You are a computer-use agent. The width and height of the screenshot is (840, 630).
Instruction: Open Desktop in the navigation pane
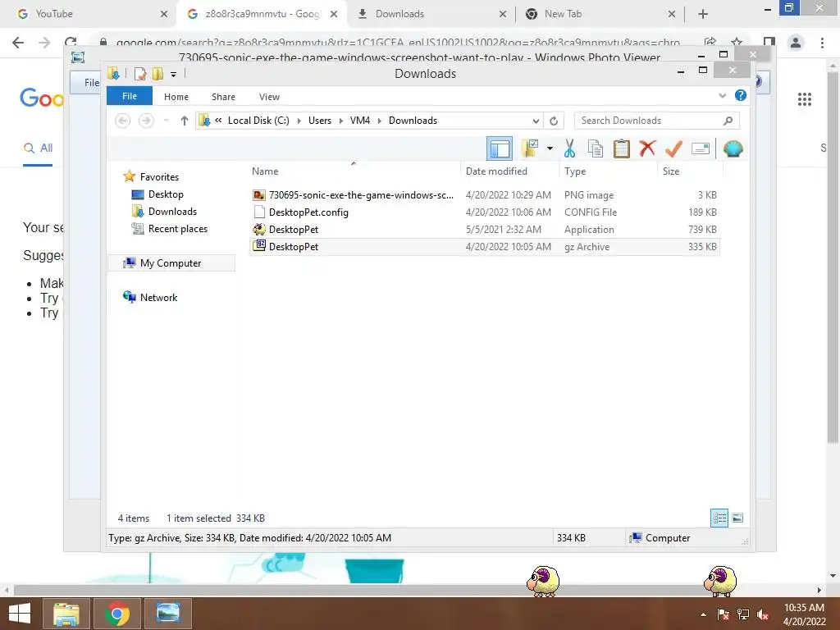pyautogui.click(x=166, y=194)
